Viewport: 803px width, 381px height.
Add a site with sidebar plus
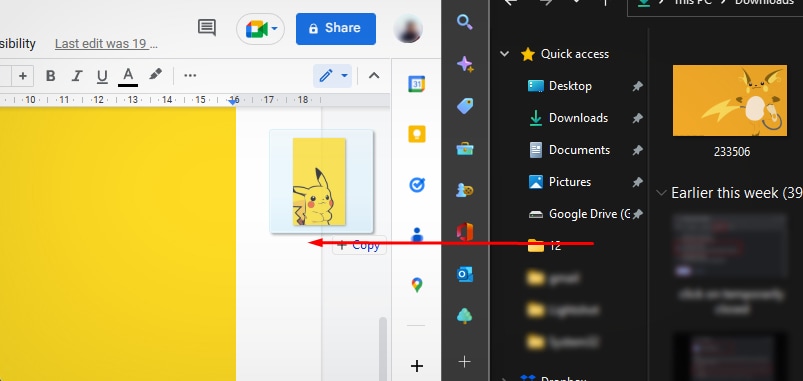pyautogui.click(x=464, y=362)
